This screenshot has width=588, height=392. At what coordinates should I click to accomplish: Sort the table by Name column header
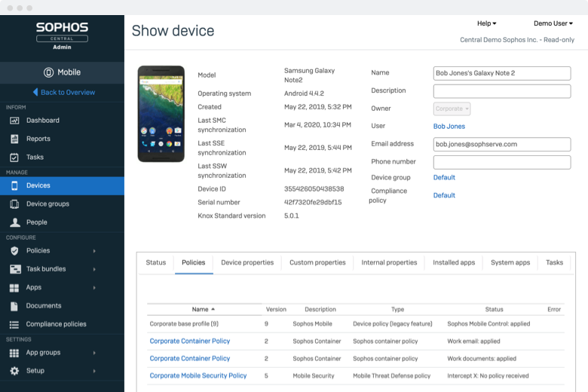point(202,309)
